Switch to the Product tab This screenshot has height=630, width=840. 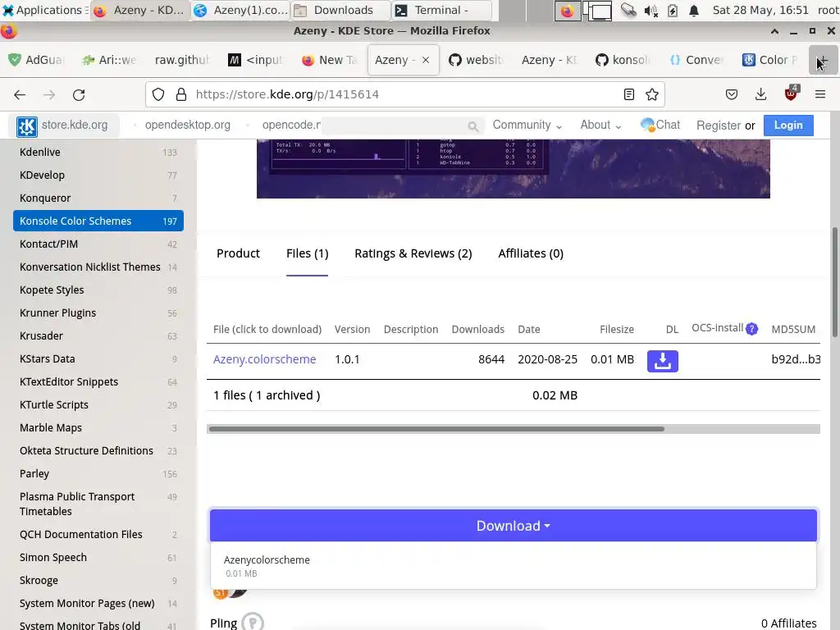coord(238,253)
